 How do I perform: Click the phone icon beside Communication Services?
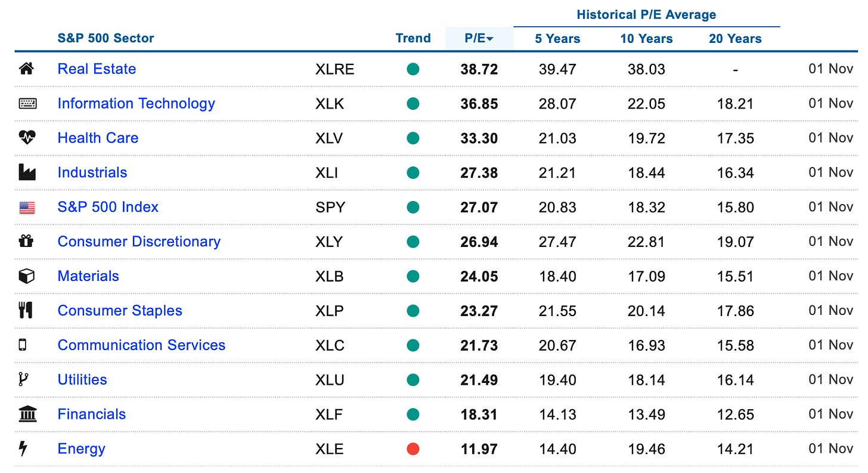[x=23, y=345]
